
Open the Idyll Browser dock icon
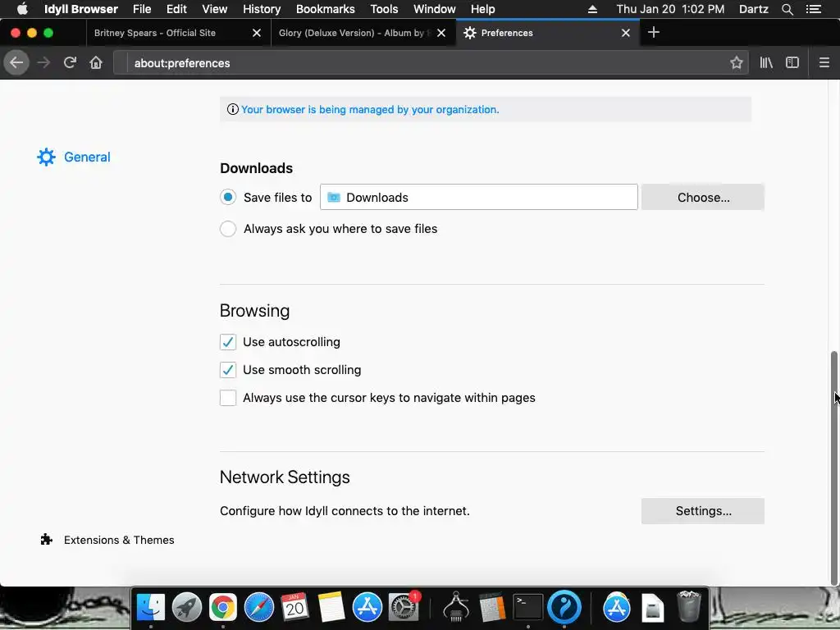564,608
